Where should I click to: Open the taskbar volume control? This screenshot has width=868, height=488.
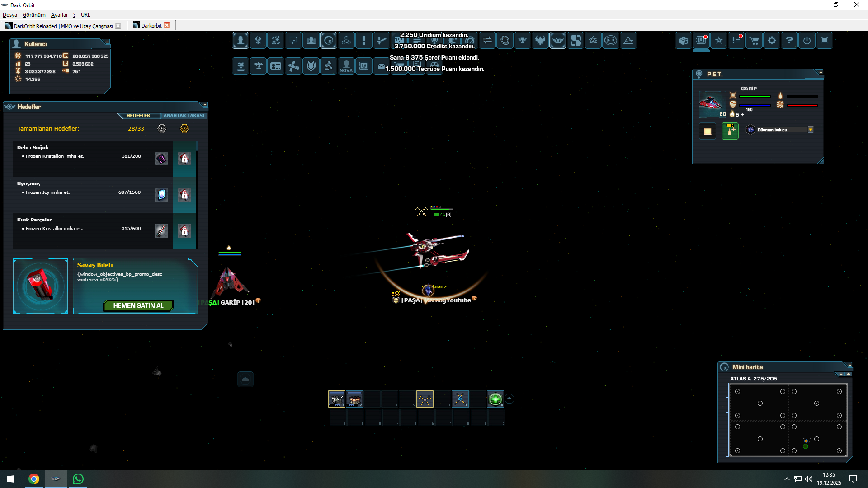[x=809, y=479]
